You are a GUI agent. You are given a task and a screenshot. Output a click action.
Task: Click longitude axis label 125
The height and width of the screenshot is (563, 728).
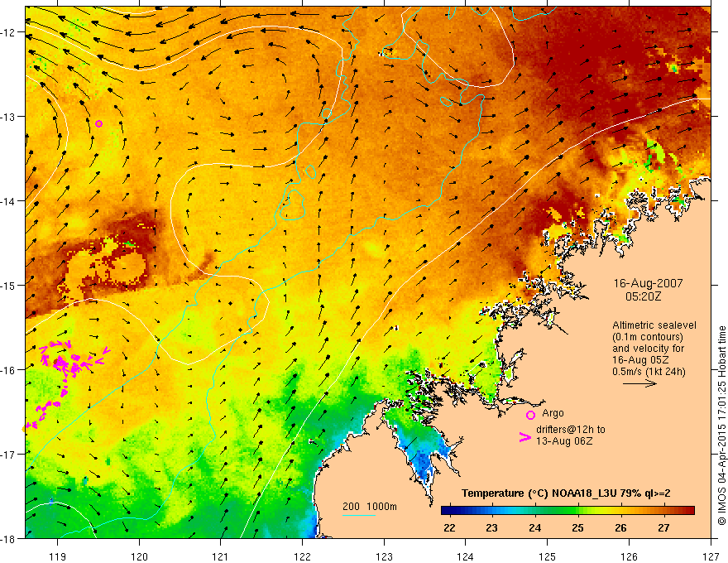click(x=548, y=556)
